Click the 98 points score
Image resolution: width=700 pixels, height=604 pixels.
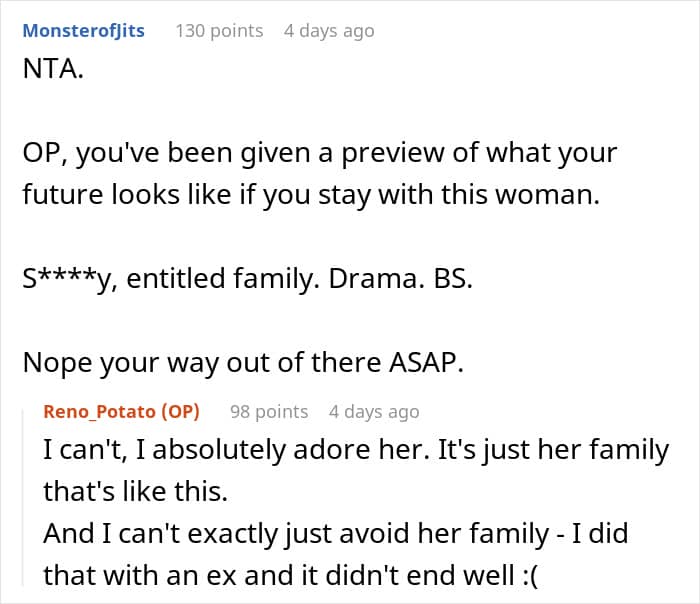[269, 412]
